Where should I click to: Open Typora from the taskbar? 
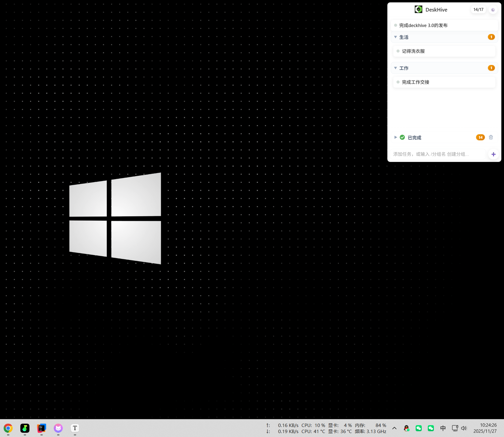(x=75, y=428)
